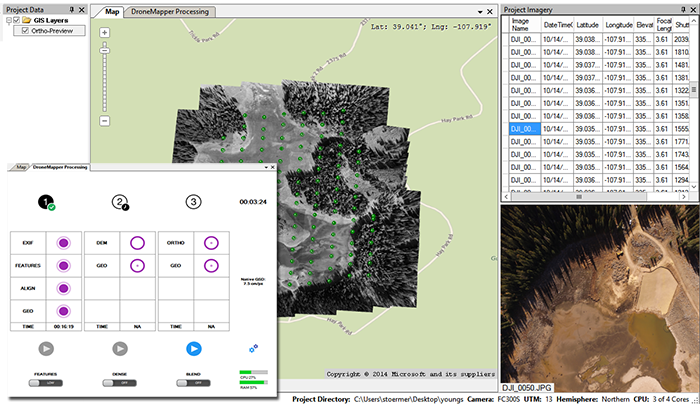Toggle the BLEND switch

pos(193,383)
